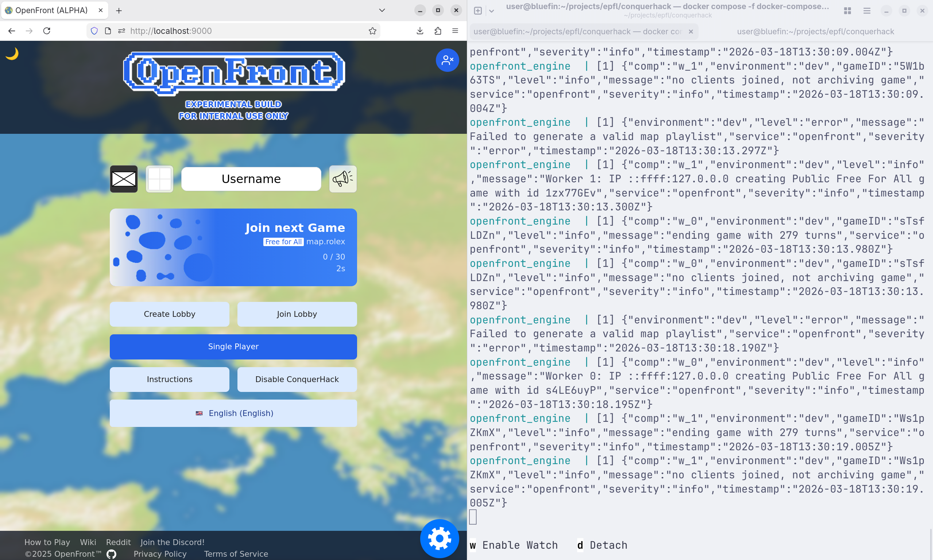
Task: Click the Free for All game mode badge
Action: [283, 242]
